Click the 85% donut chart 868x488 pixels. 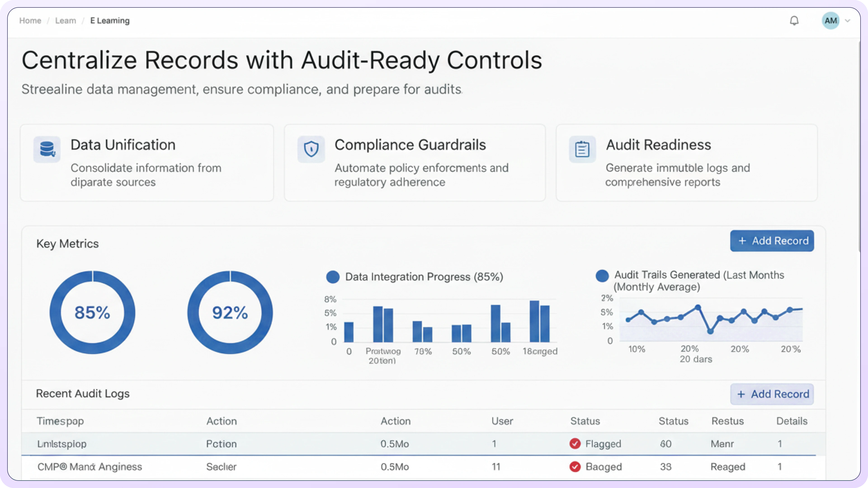pyautogui.click(x=92, y=312)
